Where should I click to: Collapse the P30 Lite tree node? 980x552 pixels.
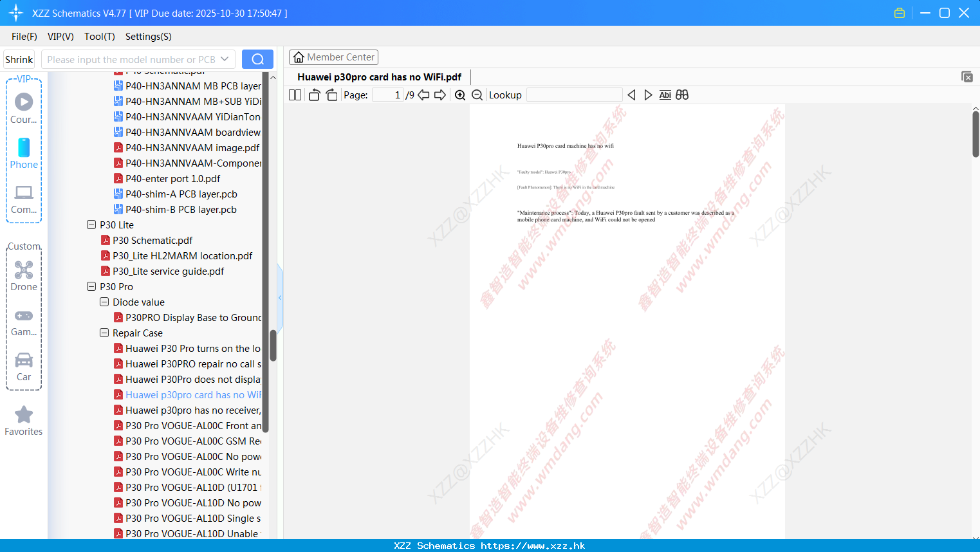(x=91, y=225)
